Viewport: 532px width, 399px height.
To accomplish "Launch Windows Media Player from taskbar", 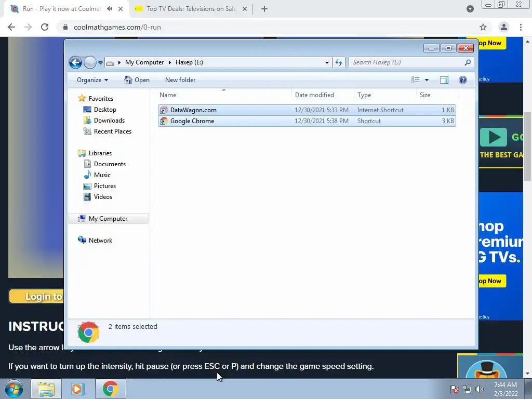I will 77,389.
